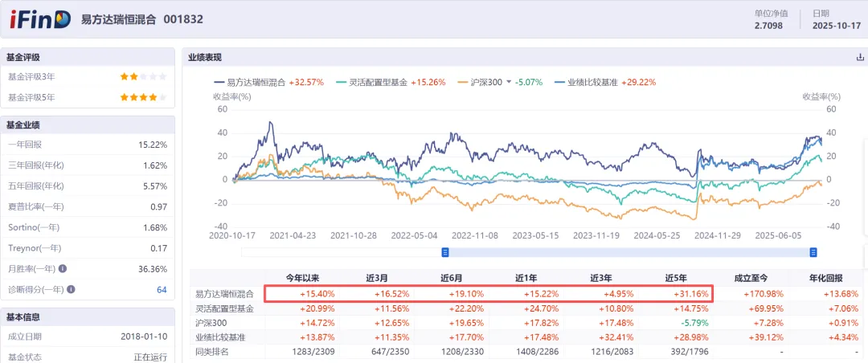Image resolution: width=868 pixels, height=363 pixels.
Task: Click the 同类排名 row label
Action: pos(212,350)
